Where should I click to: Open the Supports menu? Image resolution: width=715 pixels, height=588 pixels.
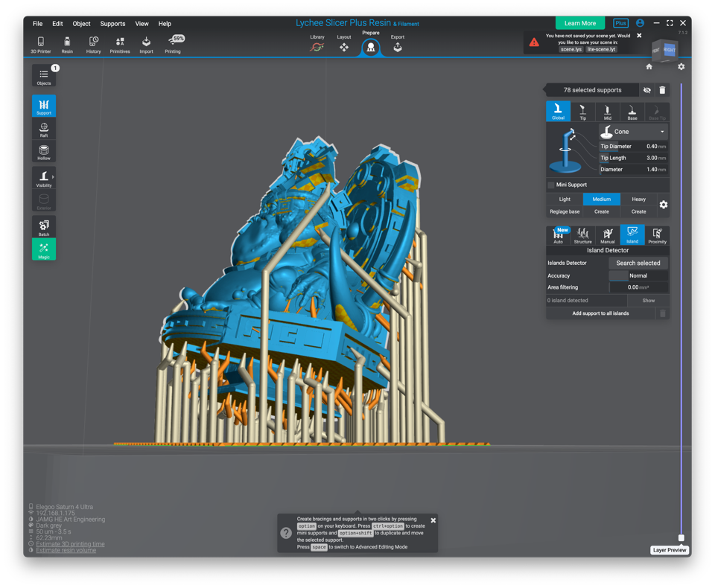pos(112,24)
